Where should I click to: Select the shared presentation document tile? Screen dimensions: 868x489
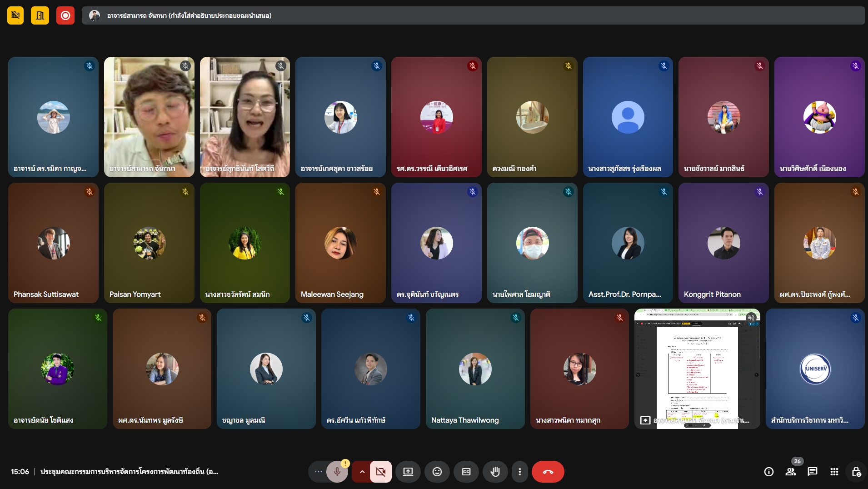[697, 369]
